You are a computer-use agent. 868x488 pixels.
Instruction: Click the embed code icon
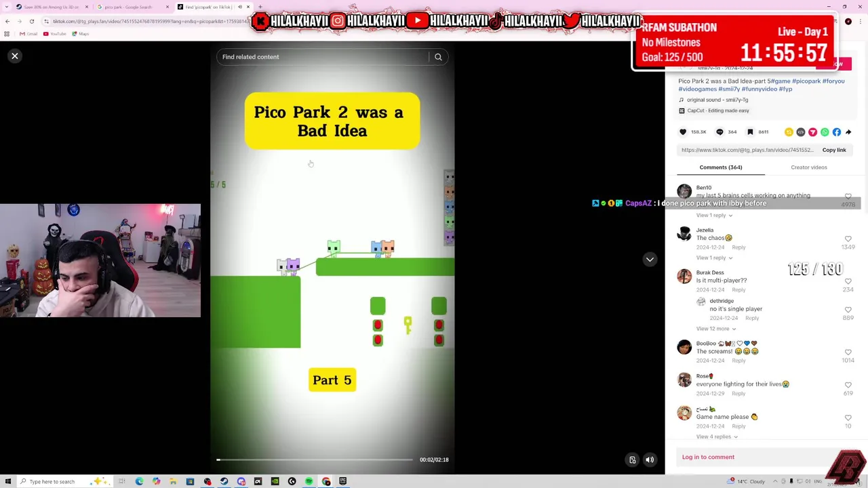coord(801,132)
